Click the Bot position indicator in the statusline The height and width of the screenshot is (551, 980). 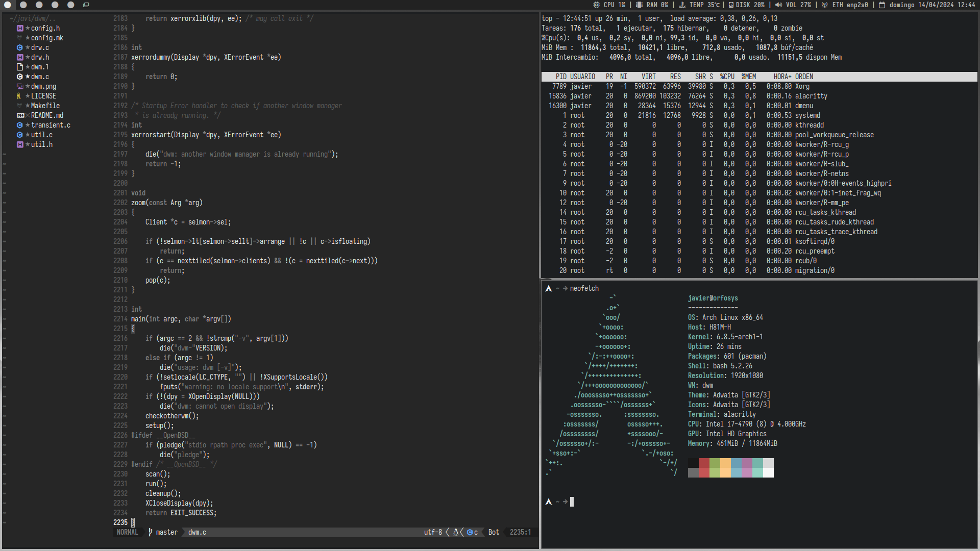[x=494, y=532]
